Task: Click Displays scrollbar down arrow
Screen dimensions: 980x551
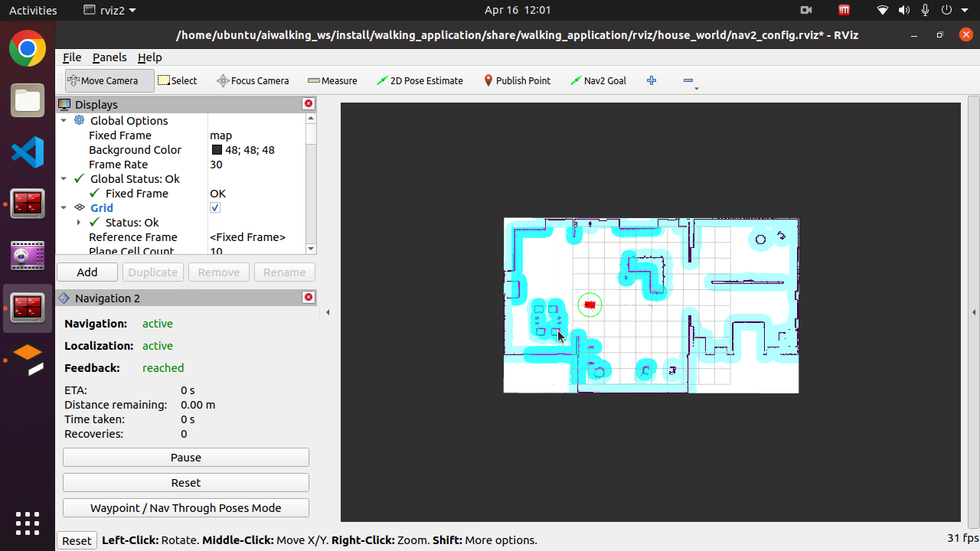Action: (x=311, y=249)
